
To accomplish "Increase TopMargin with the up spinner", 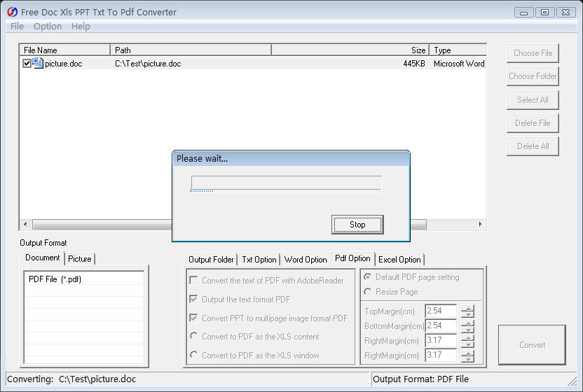I will (468, 308).
